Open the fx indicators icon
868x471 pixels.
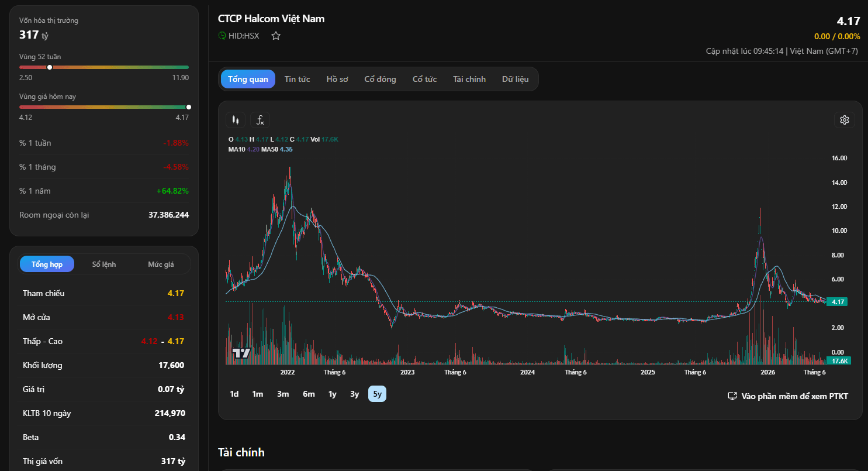(x=260, y=120)
